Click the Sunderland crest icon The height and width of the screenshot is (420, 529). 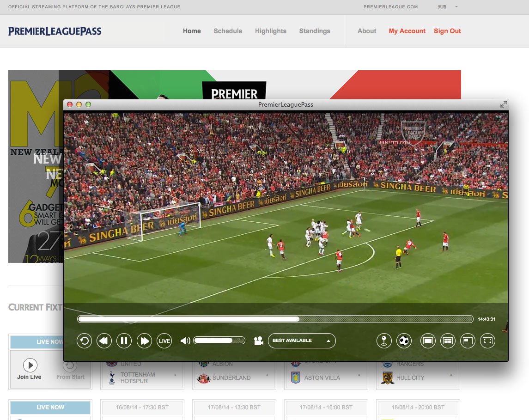pyautogui.click(x=203, y=378)
